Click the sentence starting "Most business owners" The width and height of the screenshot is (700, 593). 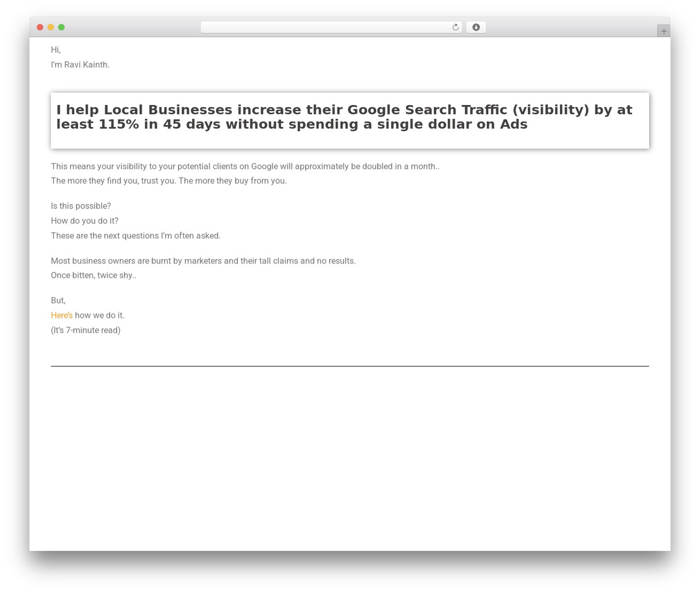203,261
